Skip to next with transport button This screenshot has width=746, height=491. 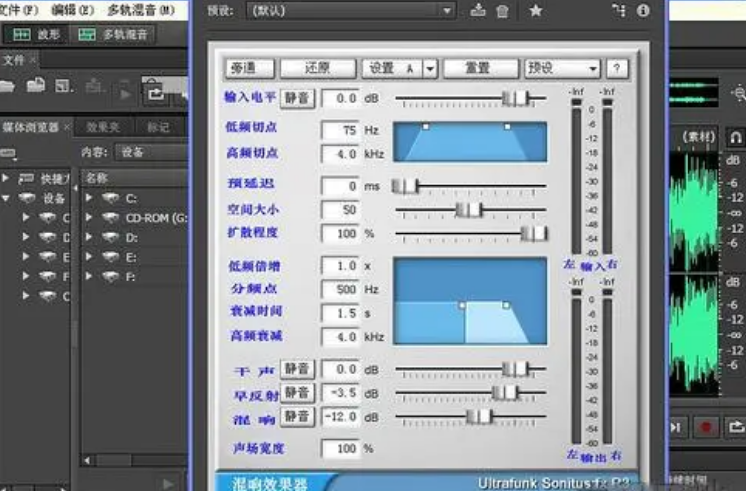(676, 427)
